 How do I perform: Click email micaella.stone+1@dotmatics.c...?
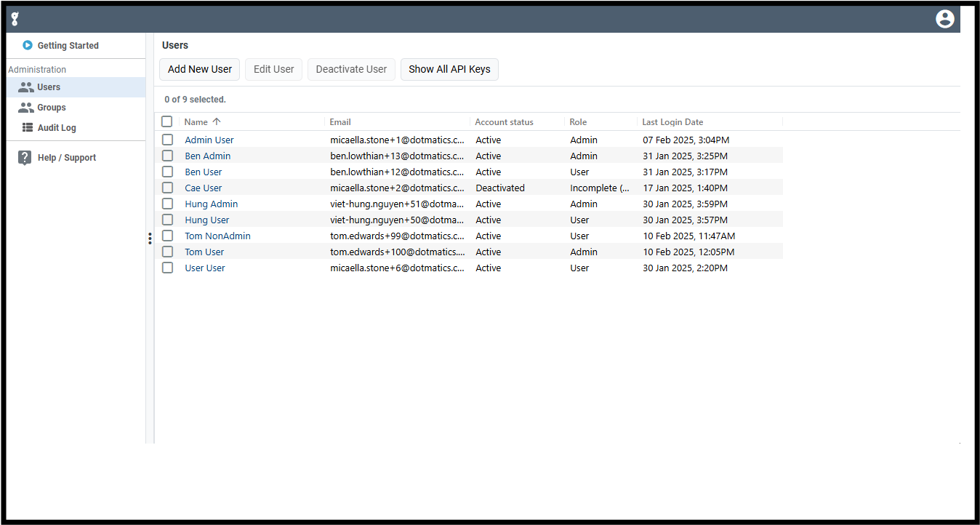397,140
